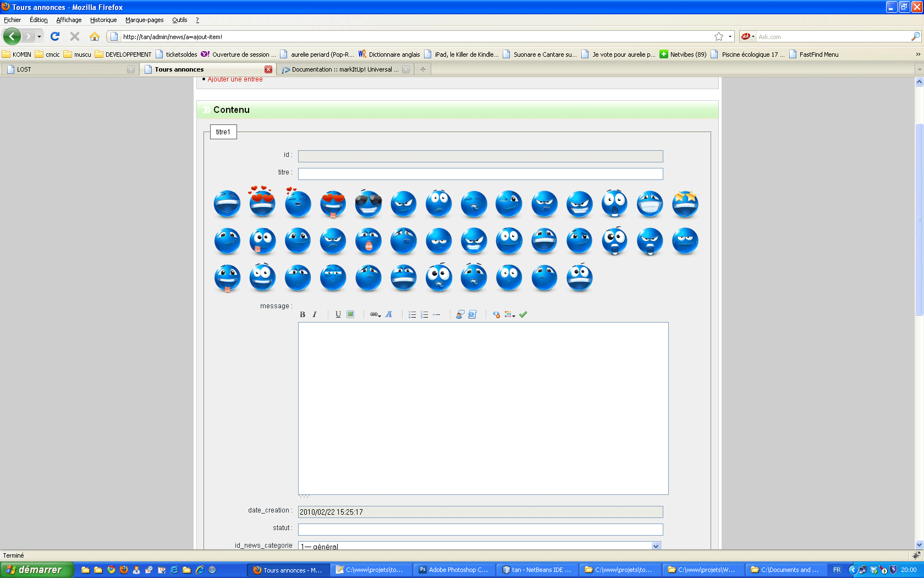Screen dimensions: 924x578
Task: Open the Fichier menu
Action: pos(12,20)
